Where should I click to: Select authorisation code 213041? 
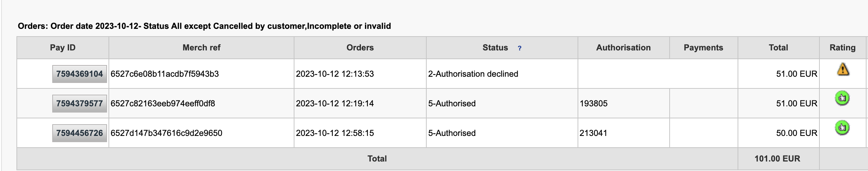[x=593, y=133]
